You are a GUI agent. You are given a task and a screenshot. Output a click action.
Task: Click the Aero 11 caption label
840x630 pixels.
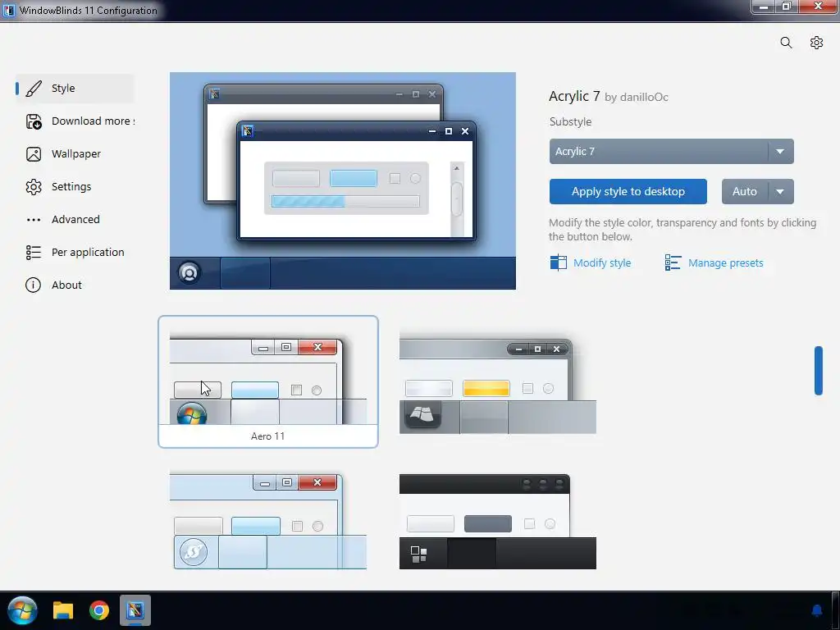click(268, 436)
